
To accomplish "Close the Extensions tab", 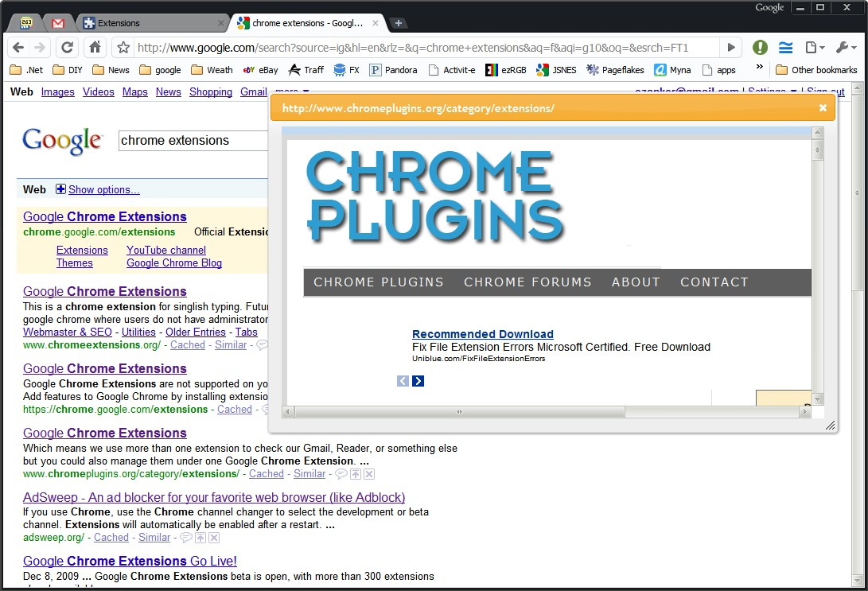I will pyautogui.click(x=221, y=23).
